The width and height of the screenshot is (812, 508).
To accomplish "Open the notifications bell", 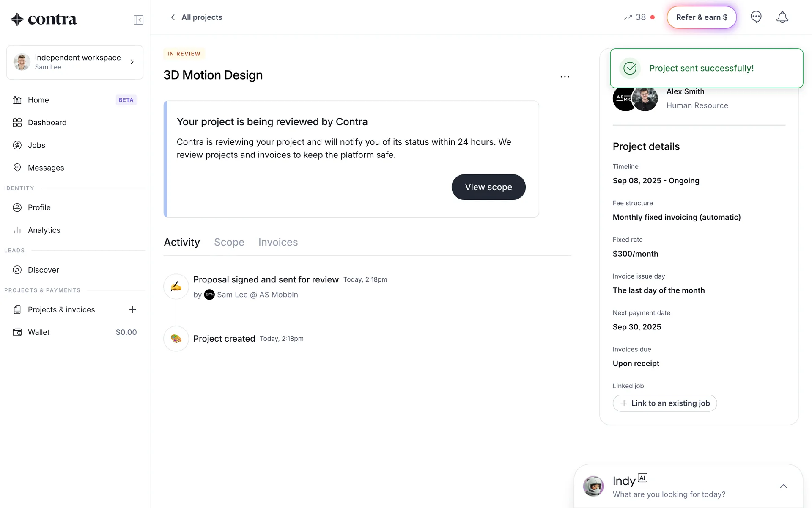I will click(782, 17).
